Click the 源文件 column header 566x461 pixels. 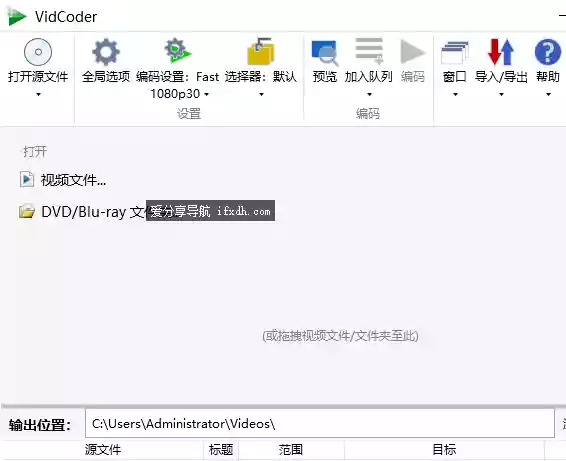(103, 450)
